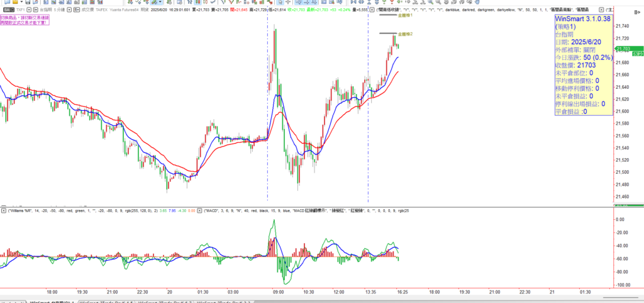Open the interval dropdown after 5 分鐘
644x303 pixels.
[69, 9]
